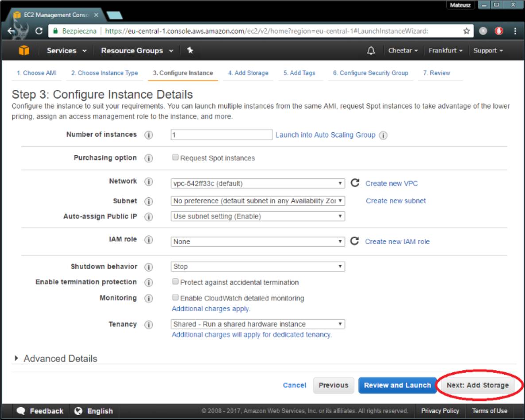The width and height of the screenshot is (525, 420).
Task: Check Protect against accidental termination
Action: click(175, 282)
